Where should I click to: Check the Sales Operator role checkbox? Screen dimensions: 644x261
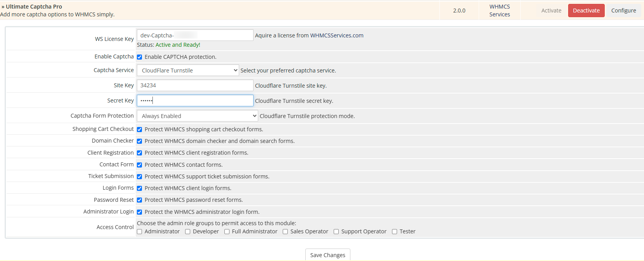click(285, 231)
